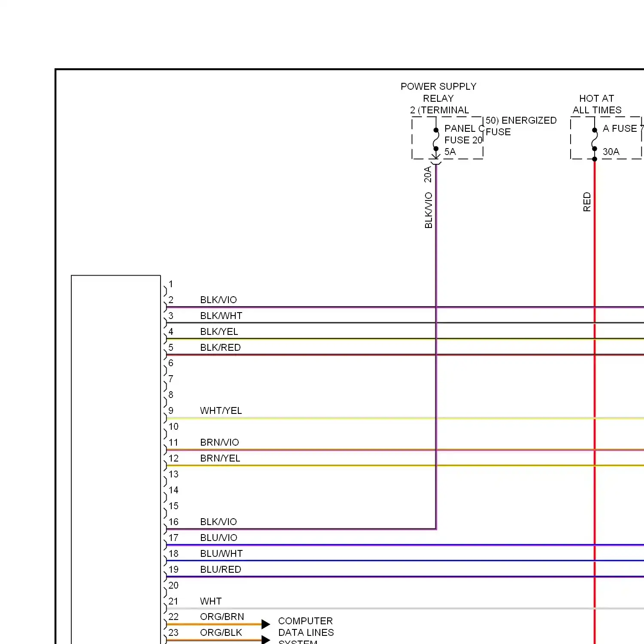Select the BLU/WHT wire label

[x=222, y=553]
